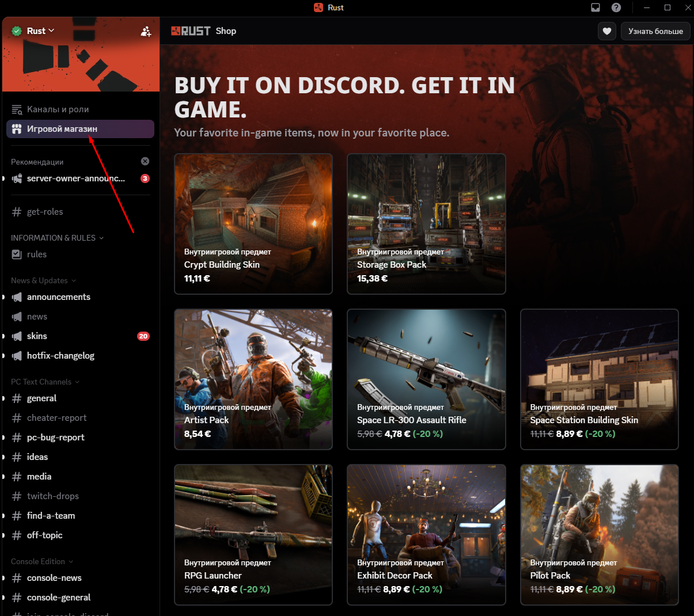Click the megaphone icon beside skins

pos(17,336)
